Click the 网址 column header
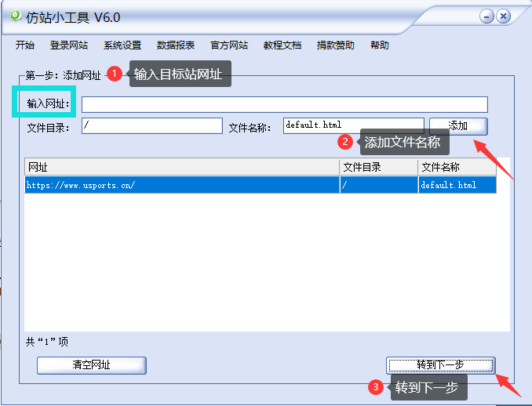Viewport: 532px width, 406px height. (182, 167)
